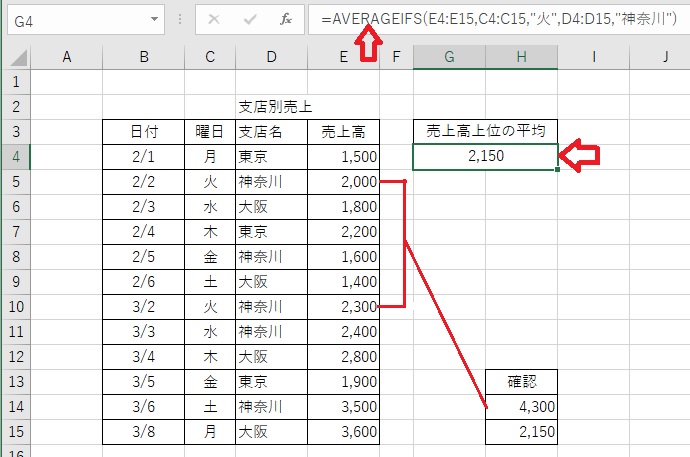This screenshot has height=457, width=690.
Task: Click the Insert Function fx icon
Action: [x=286, y=18]
